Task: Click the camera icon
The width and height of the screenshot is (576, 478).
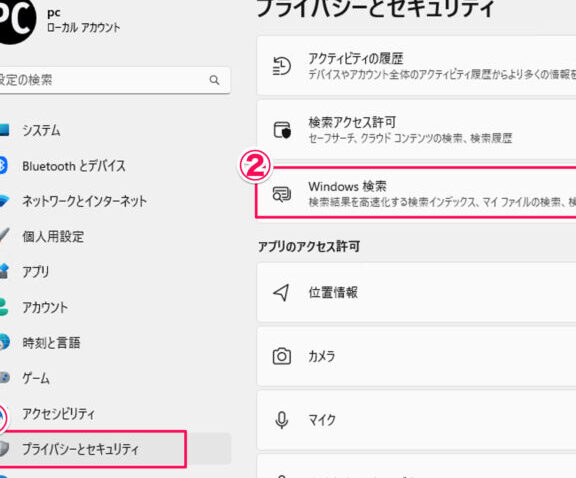Action: pos(282,356)
